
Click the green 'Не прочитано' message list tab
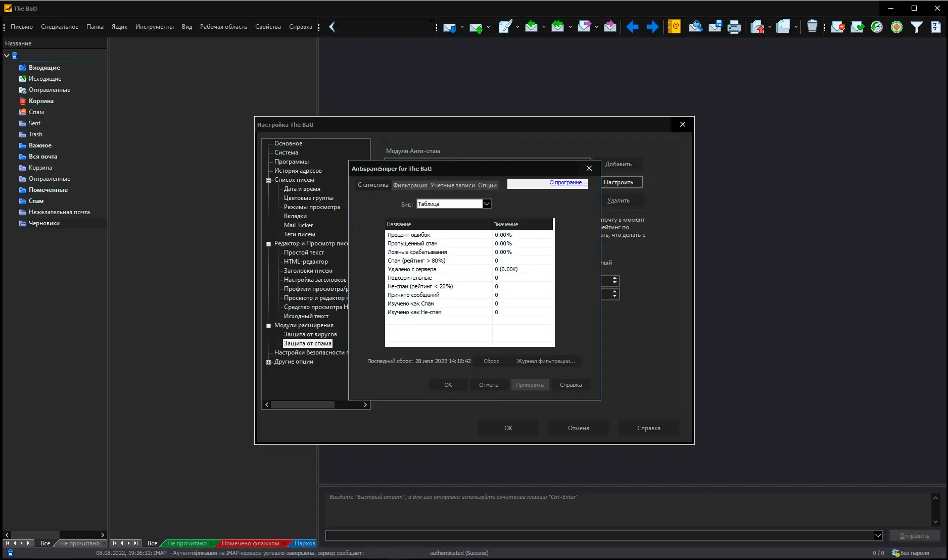[x=187, y=543]
